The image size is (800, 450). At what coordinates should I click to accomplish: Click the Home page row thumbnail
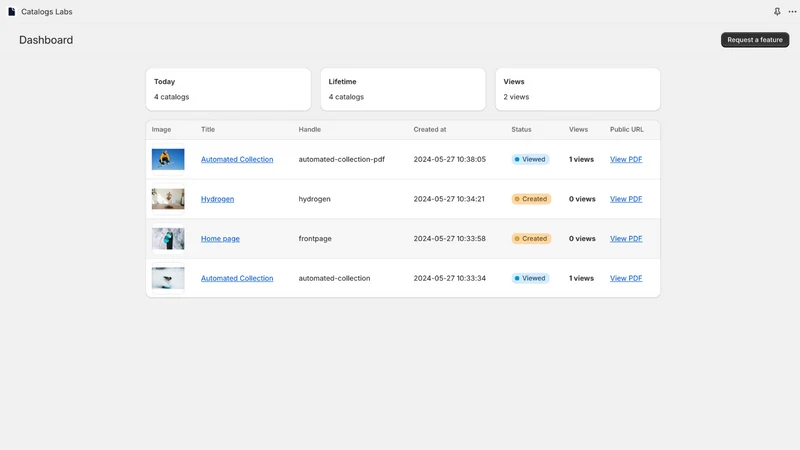click(168, 238)
